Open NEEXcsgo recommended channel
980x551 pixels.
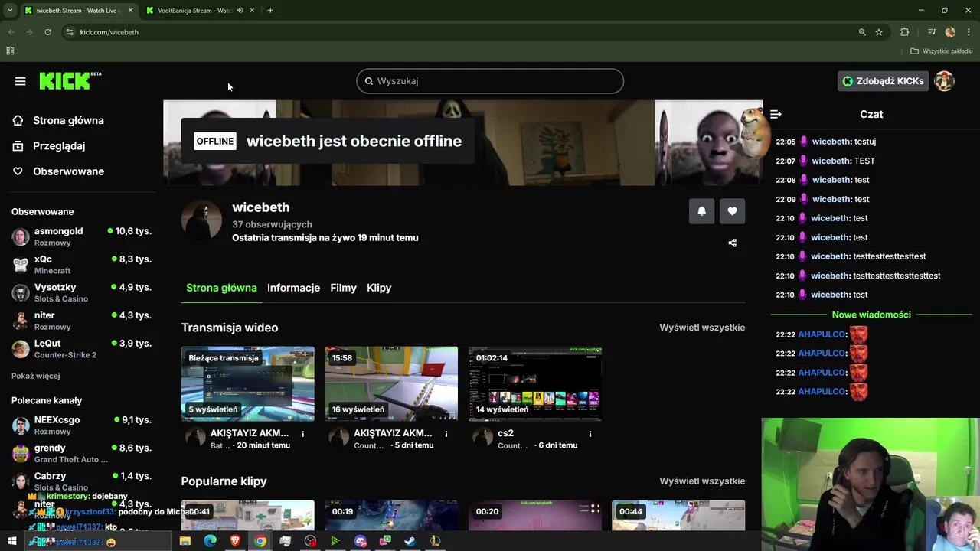click(81, 425)
